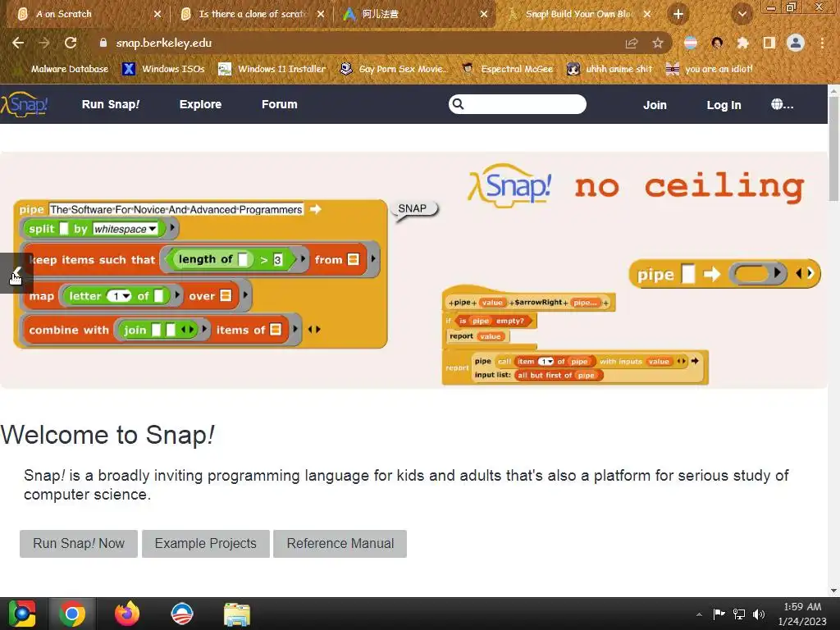Open Windows Start button in taskbar

point(22,614)
